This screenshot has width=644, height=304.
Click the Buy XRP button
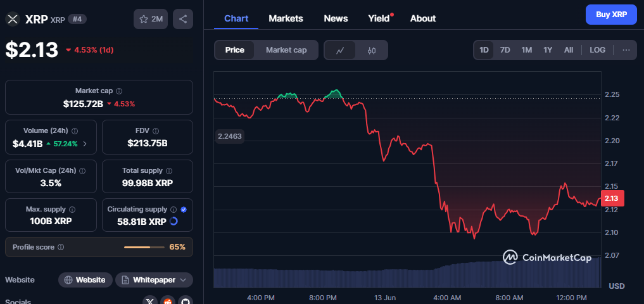tap(611, 15)
